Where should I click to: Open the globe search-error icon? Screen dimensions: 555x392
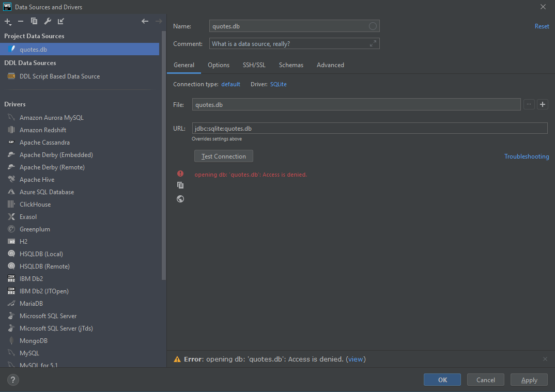pyautogui.click(x=180, y=199)
